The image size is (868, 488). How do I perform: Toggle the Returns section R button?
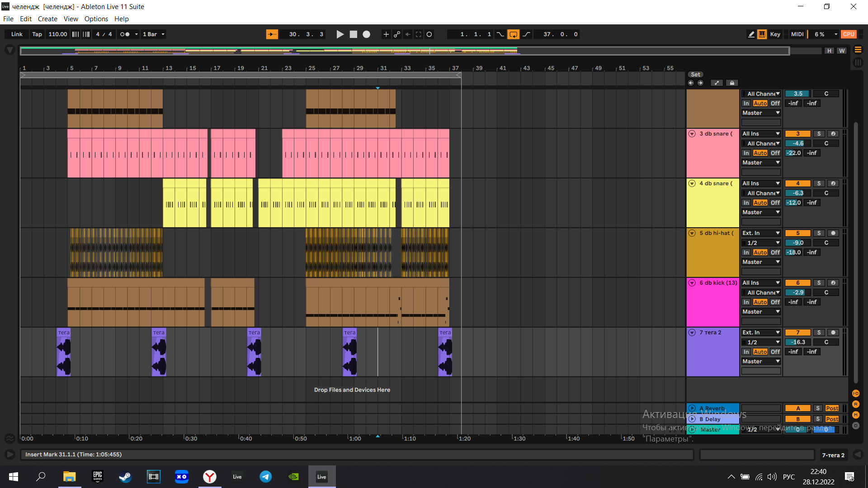(x=855, y=404)
